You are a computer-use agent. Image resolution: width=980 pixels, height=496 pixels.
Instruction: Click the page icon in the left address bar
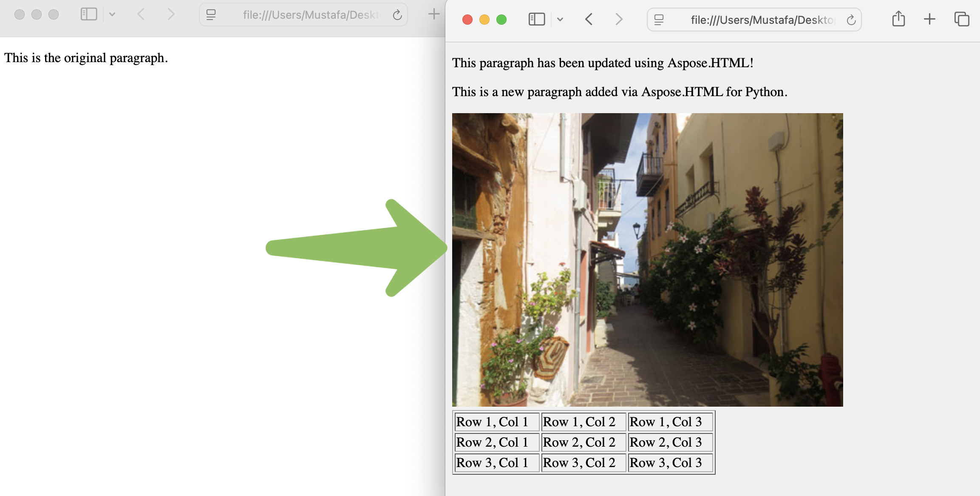[210, 14]
